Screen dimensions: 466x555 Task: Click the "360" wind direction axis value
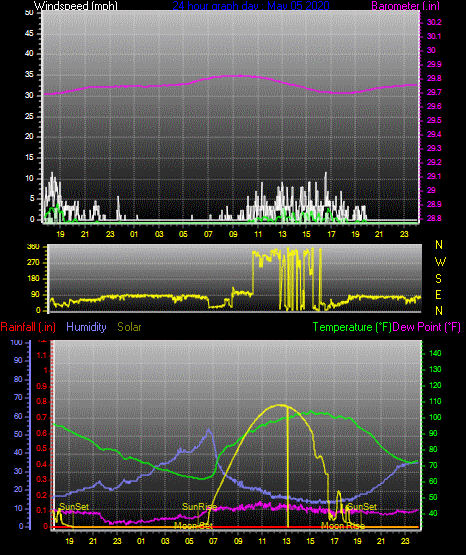[x=33, y=247]
